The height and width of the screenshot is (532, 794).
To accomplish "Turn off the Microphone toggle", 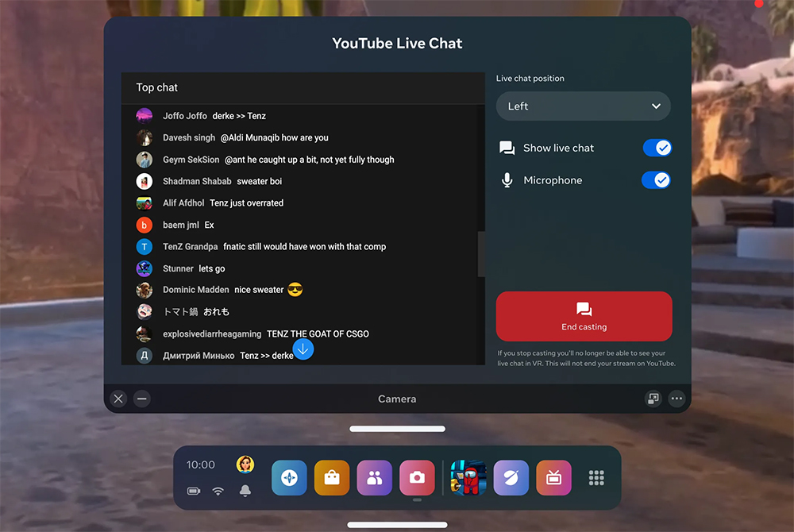I will tap(657, 180).
